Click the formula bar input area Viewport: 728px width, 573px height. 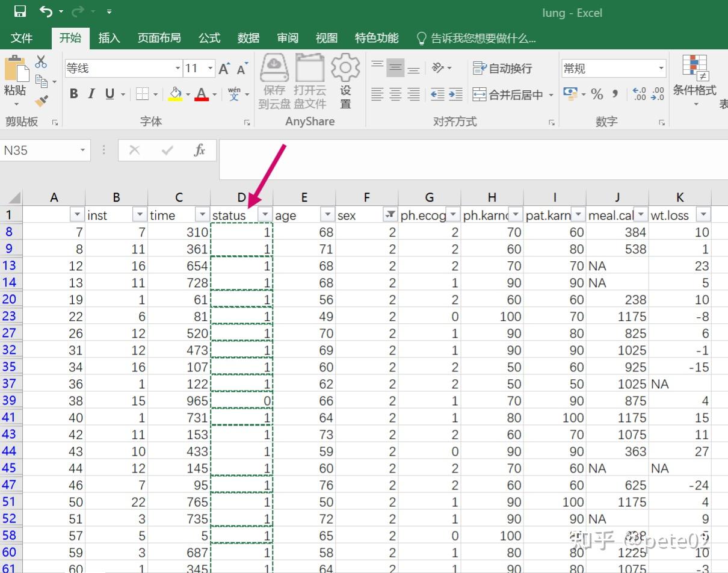(473, 160)
